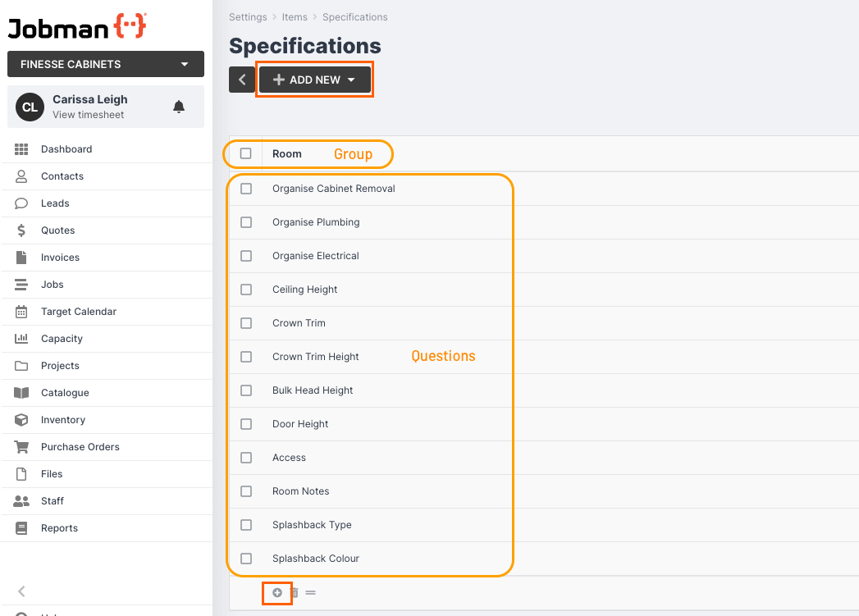This screenshot has width=859, height=616.
Task: Click the View timesheet link
Action: (x=89, y=115)
